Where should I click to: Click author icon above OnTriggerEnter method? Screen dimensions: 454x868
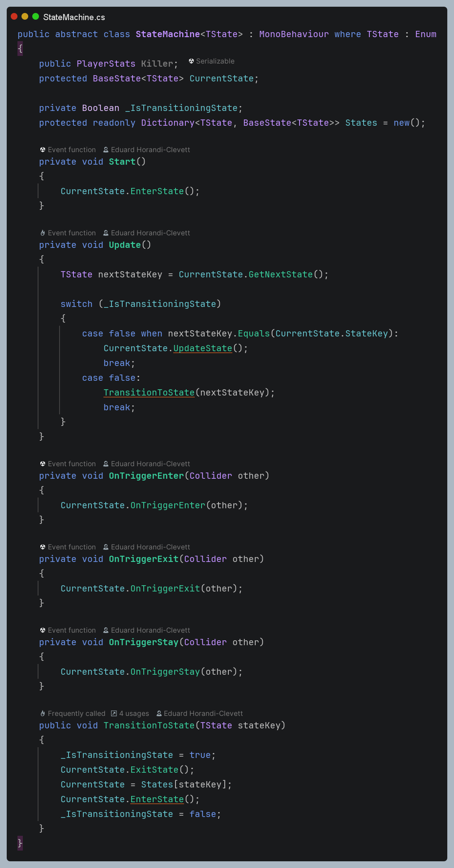[x=106, y=464]
